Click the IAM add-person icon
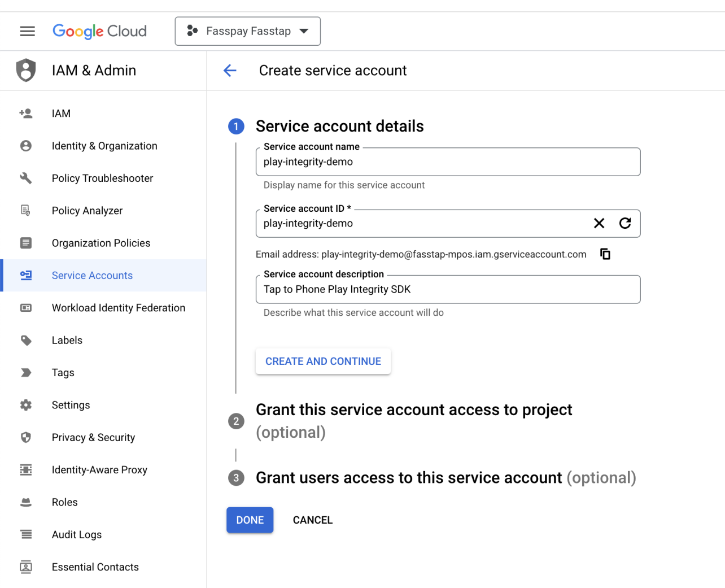This screenshot has width=725, height=588. click(26, 114)
